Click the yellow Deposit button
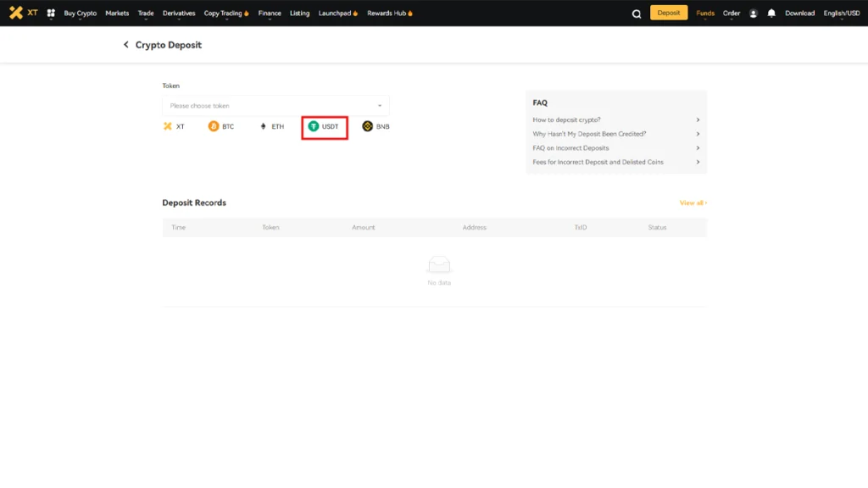Viewport: 868px width, 488px height. 669,13
